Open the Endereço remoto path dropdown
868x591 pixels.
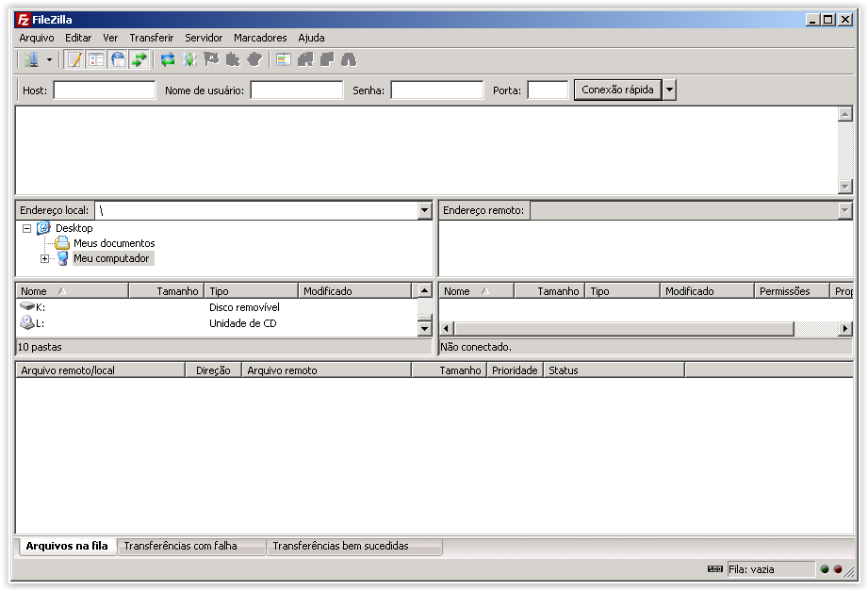pyautogui.click(x=844, y=210)
